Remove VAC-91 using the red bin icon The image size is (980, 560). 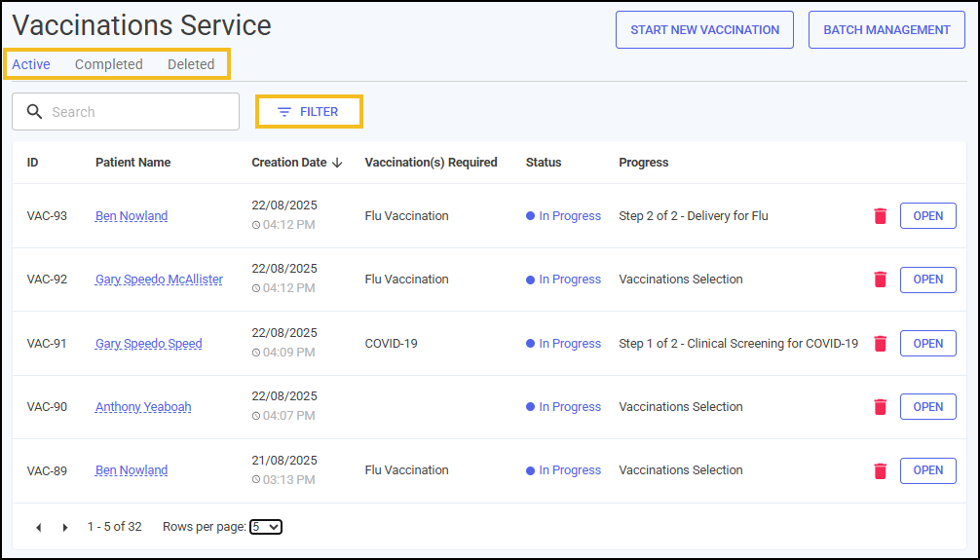pyautogui.click(x=880, y=343)
